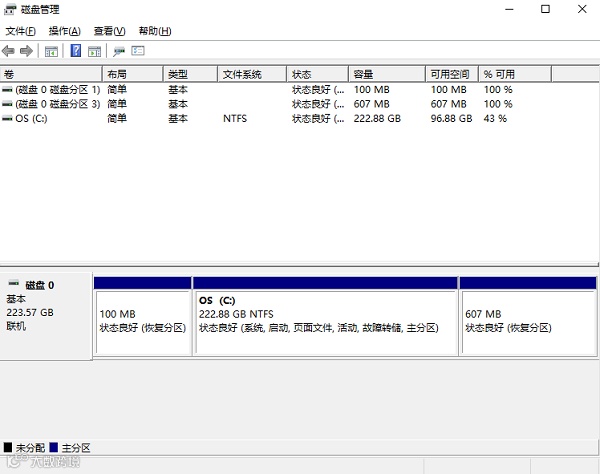Sort by the 可用空间 column header
This screenshot has width=600, height=474.
452,74
